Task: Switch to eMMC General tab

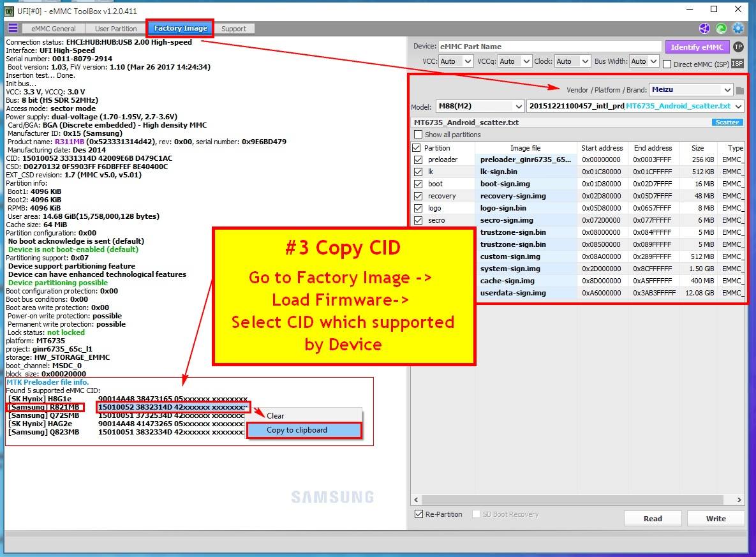Action: pos(53,29)
